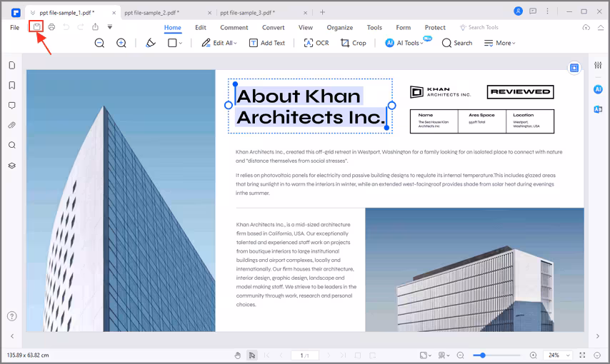Image resolution: width=610 pixels, height=364 pixels.
Task: Click the Save icon in the quick toolbar
Action: click(x=36, y=27)
